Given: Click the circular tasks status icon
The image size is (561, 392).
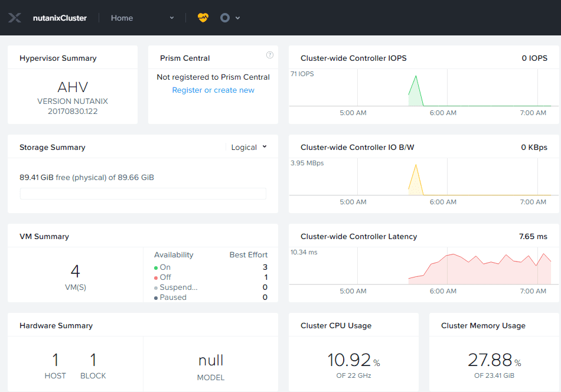Looking at the screenshot, I should (x=225, y=18).
